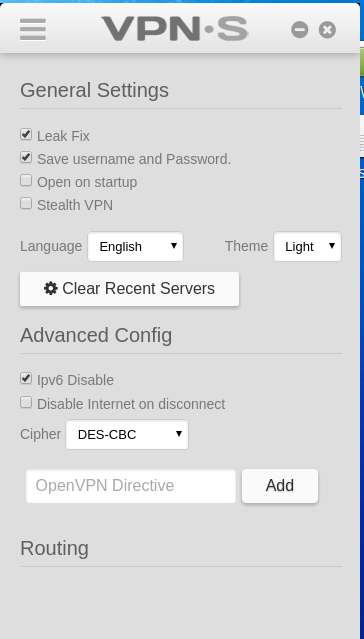Click the Clear Recent Servers button
The image size is (364, 639).
click(130, 289)
